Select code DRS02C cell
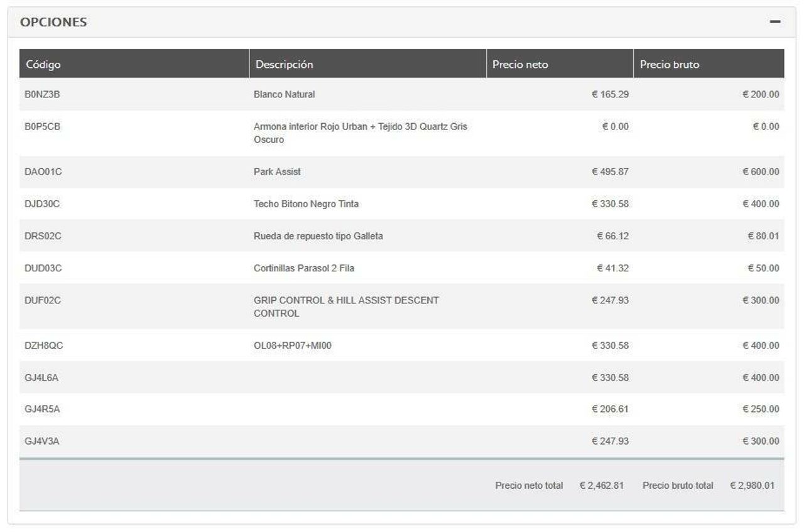This screenshot has height=532, width=804. click(x=43, y=236)
